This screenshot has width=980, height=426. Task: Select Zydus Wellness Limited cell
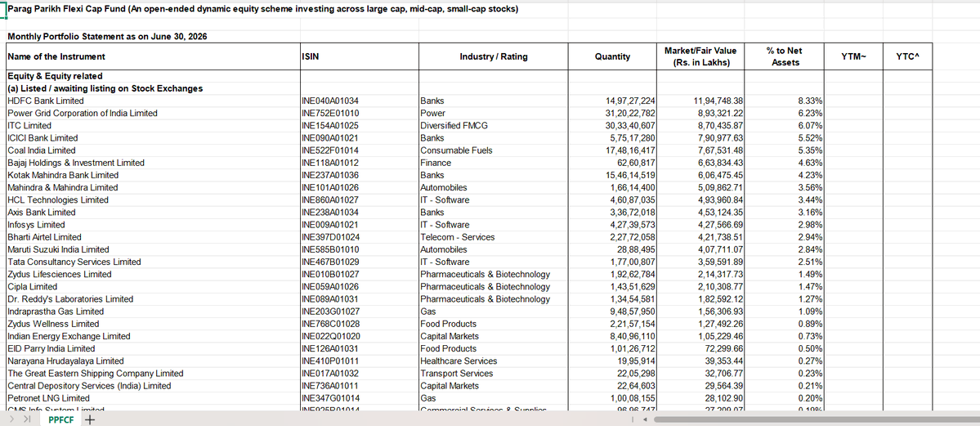(153, 324)
